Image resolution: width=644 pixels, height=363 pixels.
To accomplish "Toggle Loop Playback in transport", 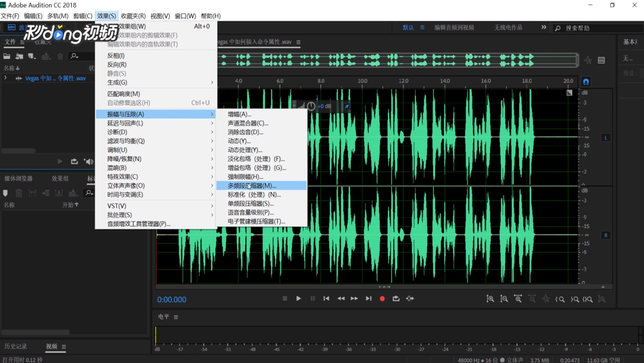I will pos(396,299).
